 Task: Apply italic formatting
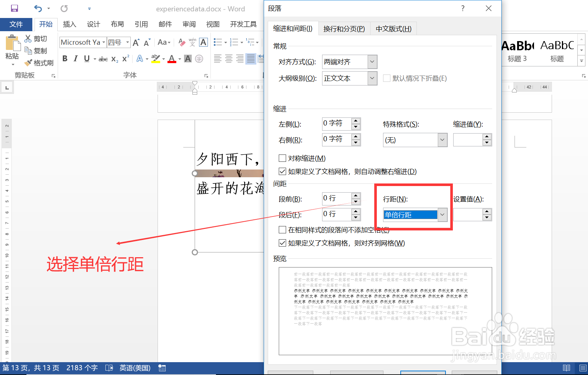click(76, 58)
